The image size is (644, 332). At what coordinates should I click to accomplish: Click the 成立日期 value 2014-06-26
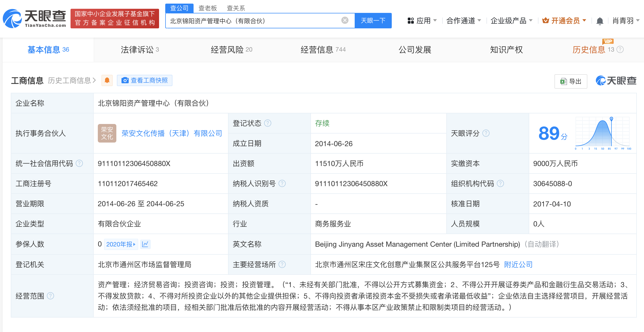(334, 144)
